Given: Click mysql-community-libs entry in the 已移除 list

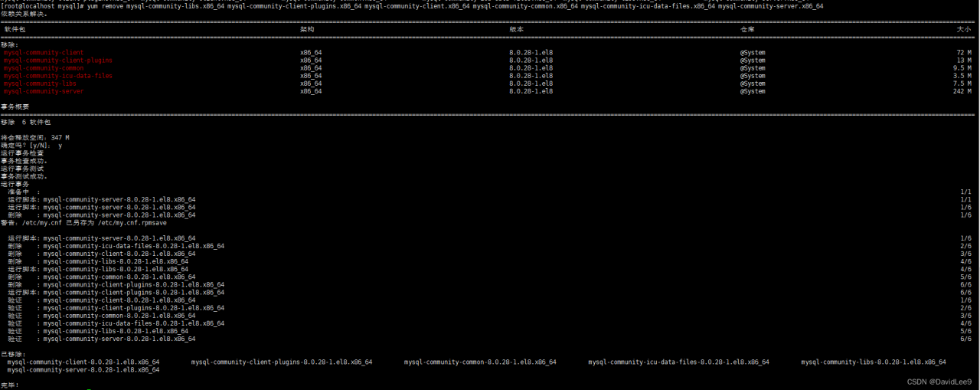Looking at the screenshot, I should [874, 362].
